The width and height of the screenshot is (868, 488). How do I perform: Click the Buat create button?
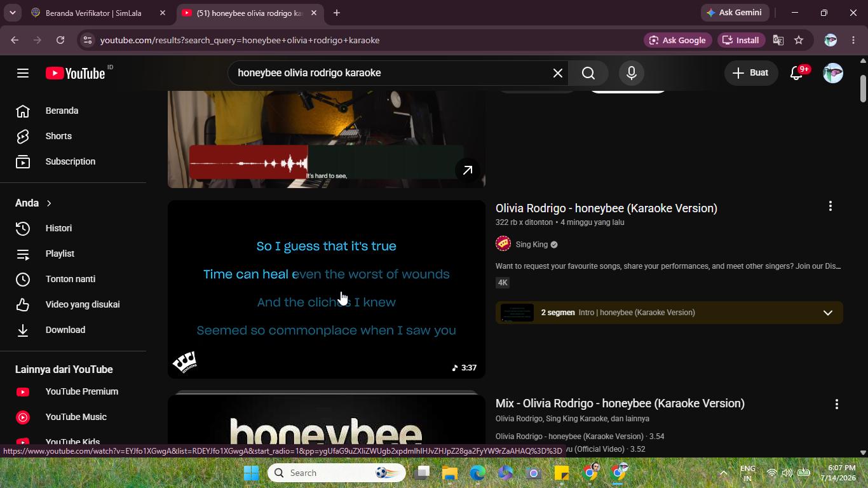click(750, 73)
